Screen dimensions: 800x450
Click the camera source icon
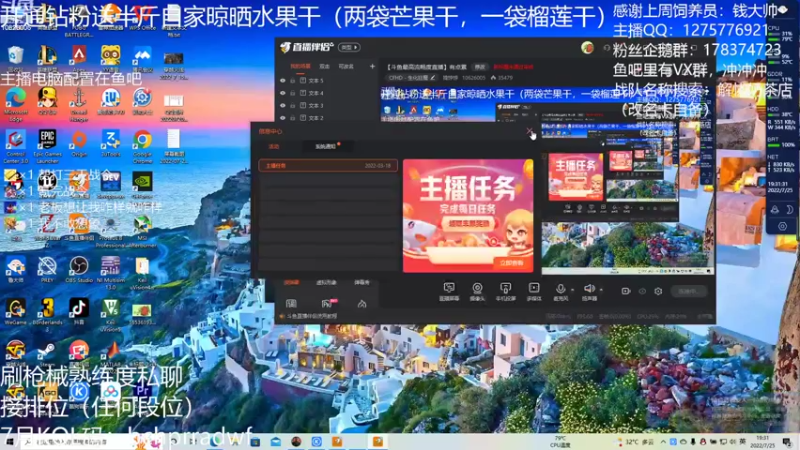coord(477,292)
